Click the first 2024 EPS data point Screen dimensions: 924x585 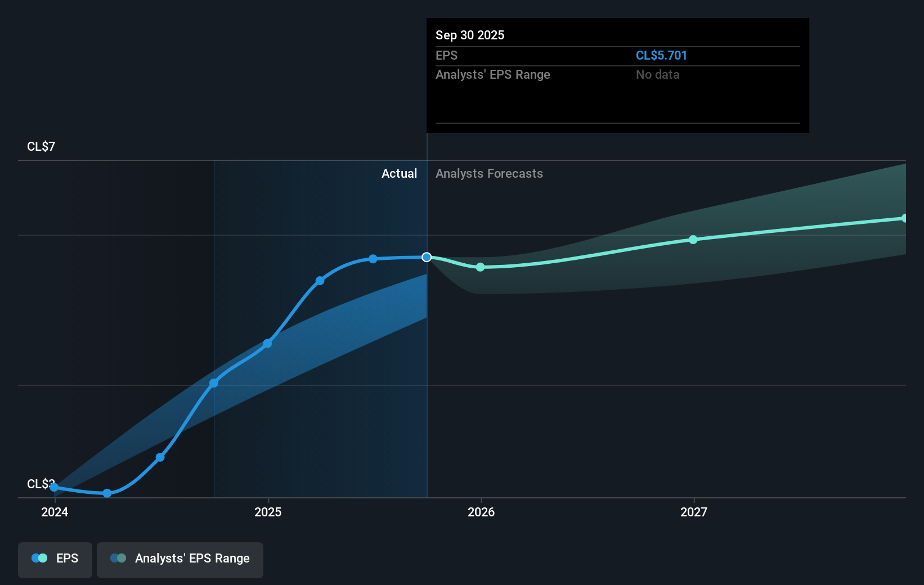coord(54,487)
